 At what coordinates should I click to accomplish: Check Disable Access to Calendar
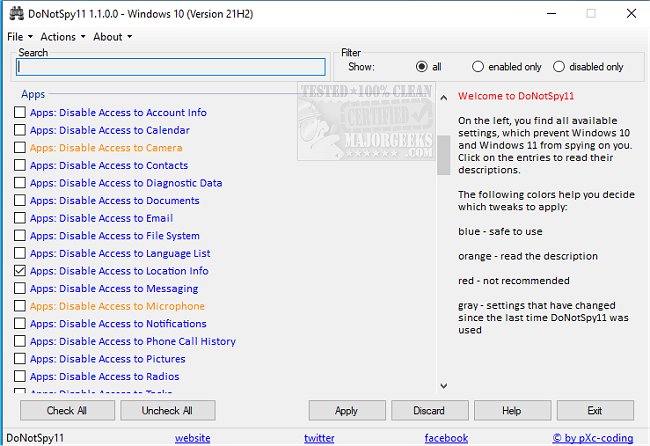pyautogui.click(x=20, y=130)
